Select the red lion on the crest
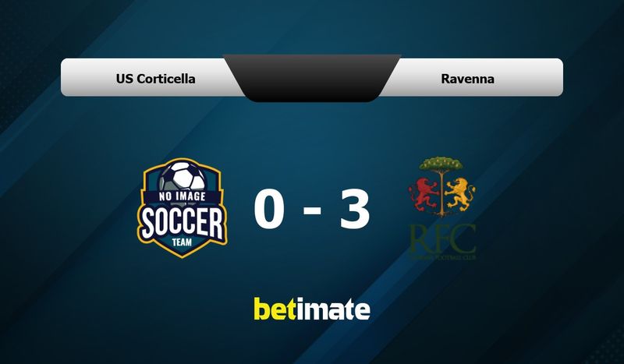The width and height of the screenshot is (624, 364). (424, 194)
